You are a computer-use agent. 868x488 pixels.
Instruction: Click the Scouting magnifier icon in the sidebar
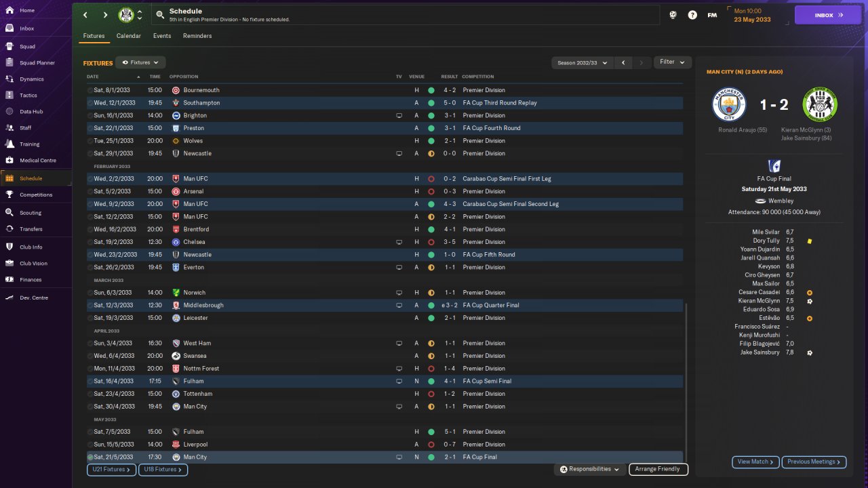(x=9, y=212)
